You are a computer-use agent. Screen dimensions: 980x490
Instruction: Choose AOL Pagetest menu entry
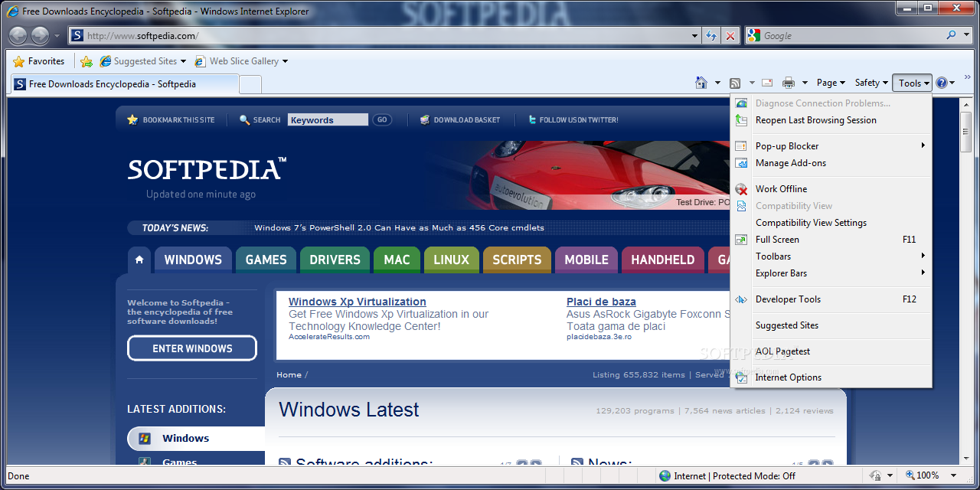[x=831, y=351]
